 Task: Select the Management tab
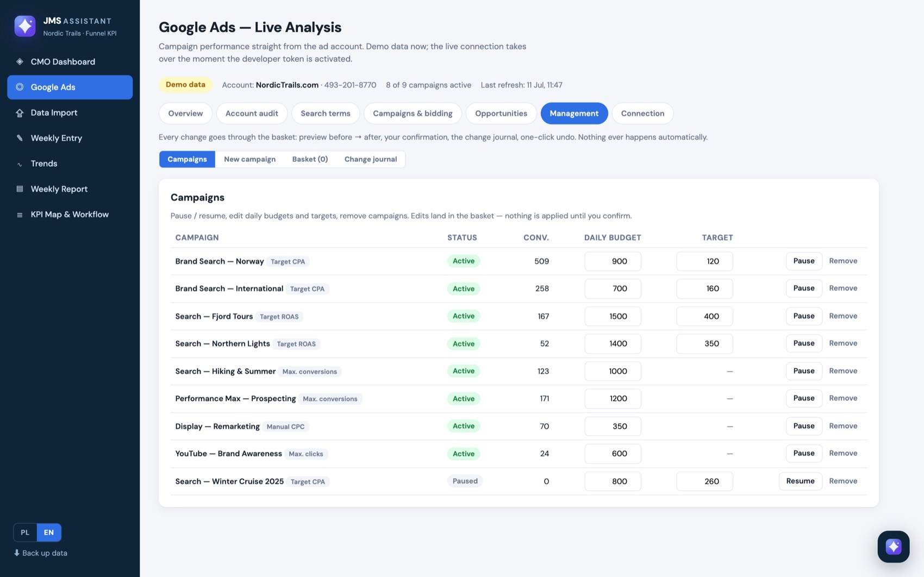click(x=574, y=114)
